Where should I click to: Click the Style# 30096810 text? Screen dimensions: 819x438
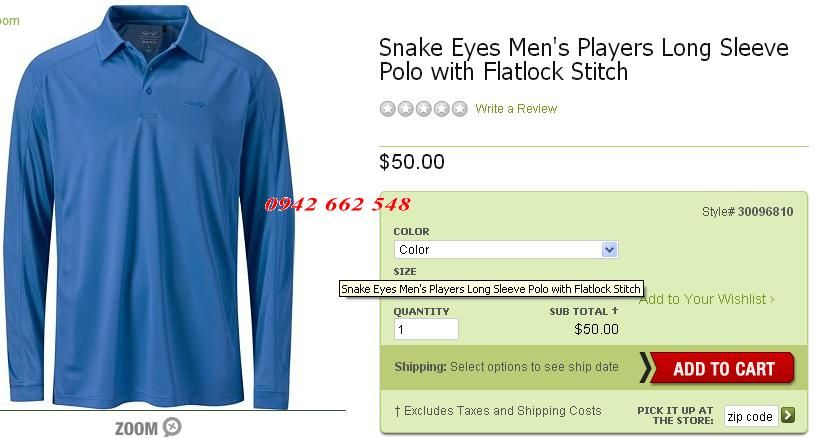[x=747, y=211]
